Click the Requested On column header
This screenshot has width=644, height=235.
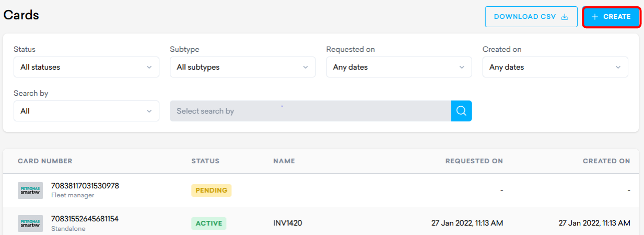pos(474,161)
